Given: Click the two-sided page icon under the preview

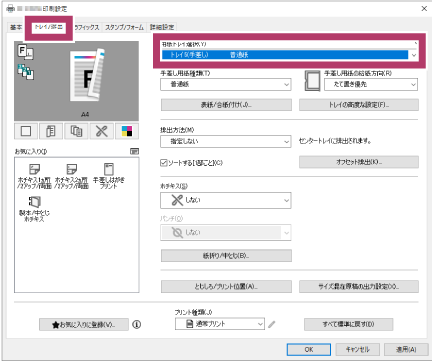Looking at the screenshot, I should coord(51,131).
